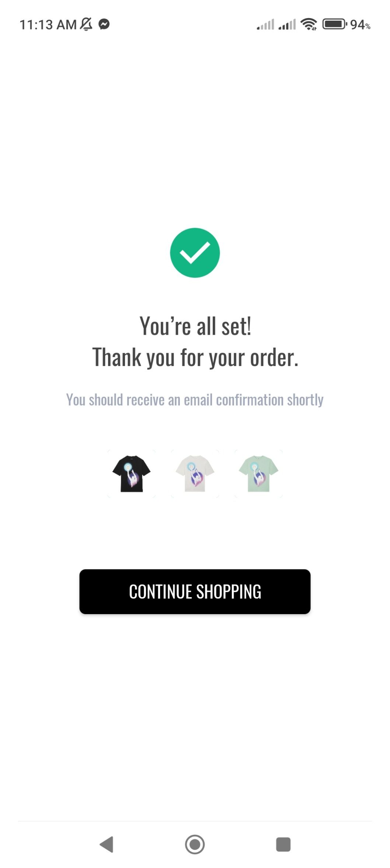The height and width of the screenshot is (868, 390).
Task: Tap the "You're all set!" heading
Action: tap(195, 326)
